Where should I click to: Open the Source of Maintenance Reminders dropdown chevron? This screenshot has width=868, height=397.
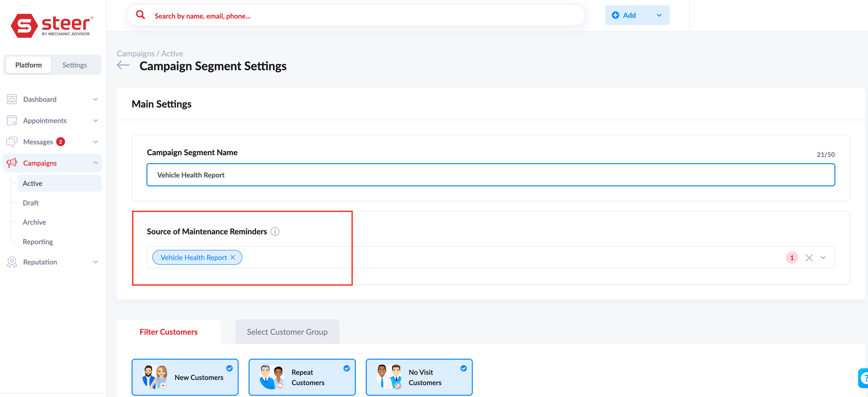point(823,257)
